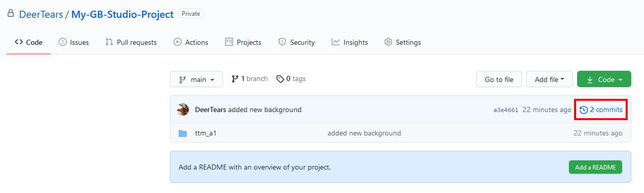This screenshot has height=193, width=644.
Task: Open commit hash a3e4661
Action: tap(506, 110)
